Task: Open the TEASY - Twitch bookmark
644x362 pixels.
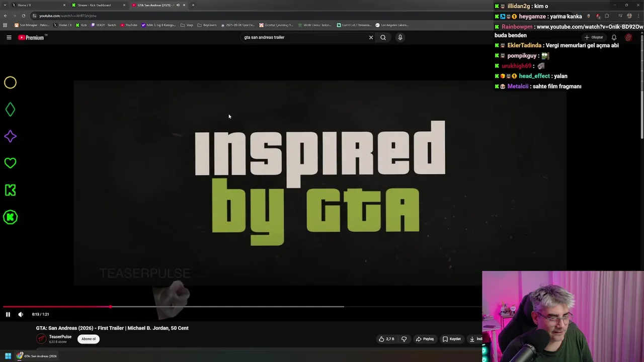Action: coord(104,25)
